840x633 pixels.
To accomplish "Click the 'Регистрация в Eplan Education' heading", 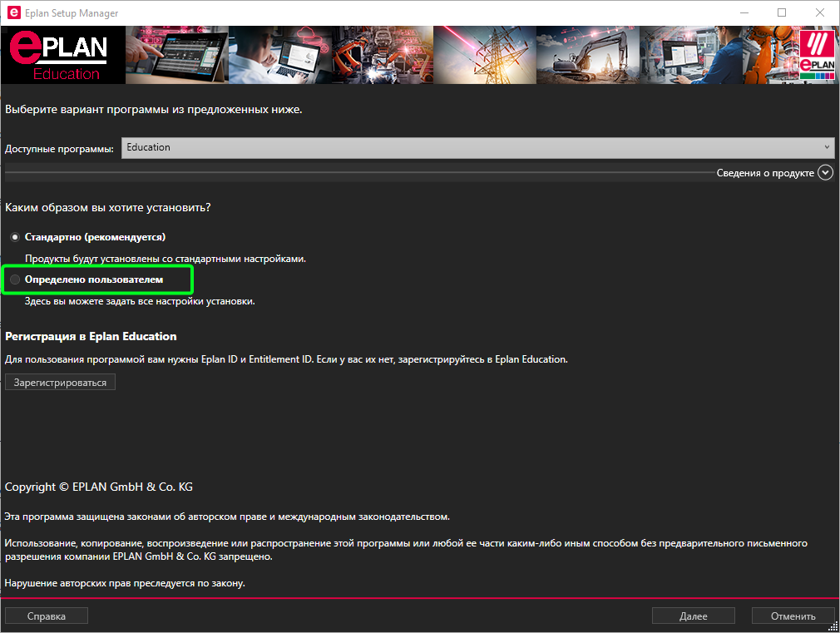I will tap(91, 337).
